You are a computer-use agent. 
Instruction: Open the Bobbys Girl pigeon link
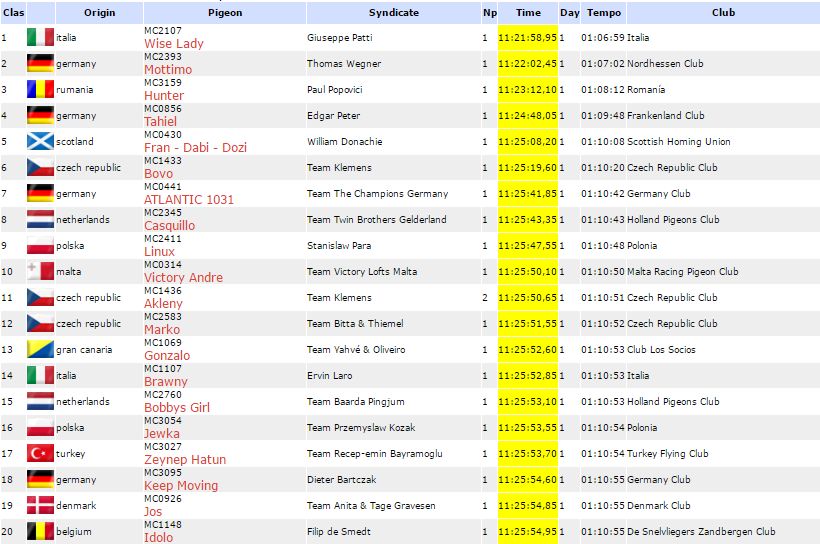177,407
